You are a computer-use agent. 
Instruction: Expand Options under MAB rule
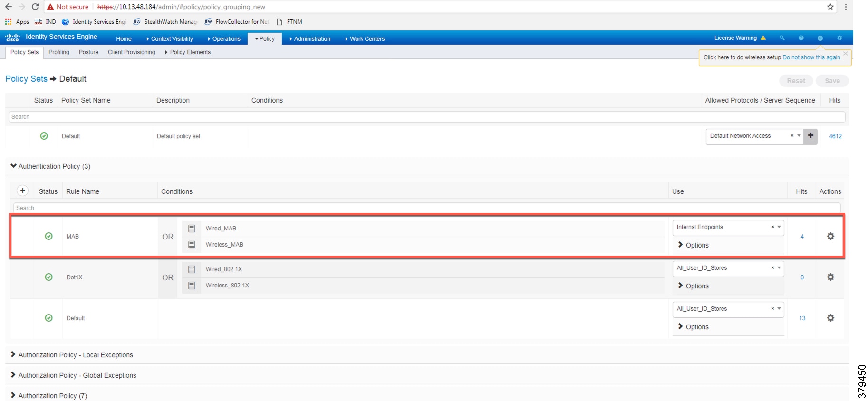point(693,245)
